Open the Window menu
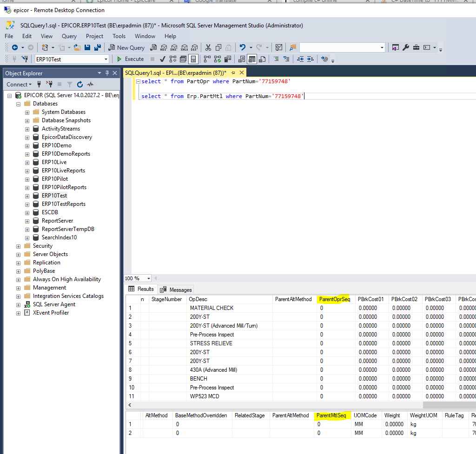The width and height of the screenshot is (476, 454). (145, 36)
